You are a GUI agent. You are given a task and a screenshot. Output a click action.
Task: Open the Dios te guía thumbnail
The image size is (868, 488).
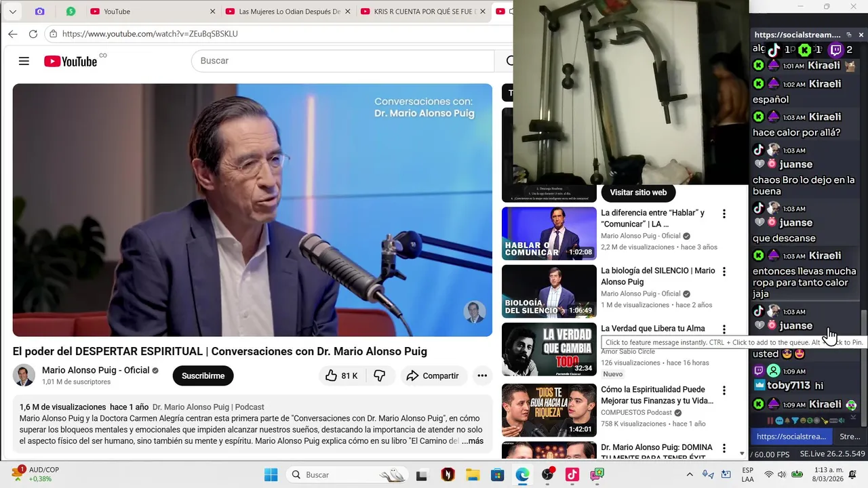(549, 410)
